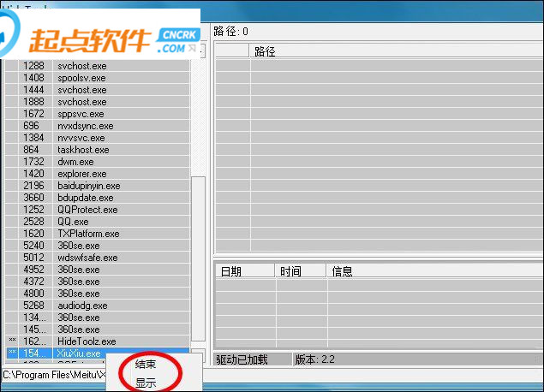The height and width of the screenshot is (392, 544).
Task: Click the 时间 column header in the log
Action: tap(302, 271)
